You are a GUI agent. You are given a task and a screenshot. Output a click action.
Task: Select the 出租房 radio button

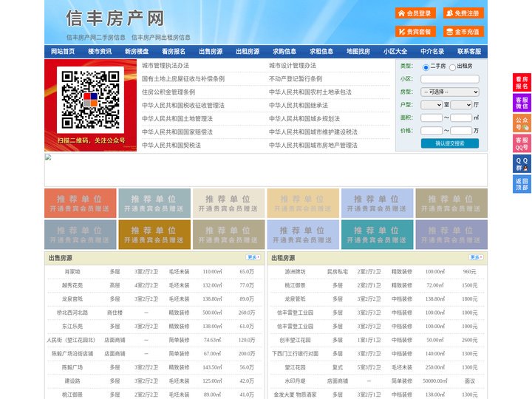[452, 67]
